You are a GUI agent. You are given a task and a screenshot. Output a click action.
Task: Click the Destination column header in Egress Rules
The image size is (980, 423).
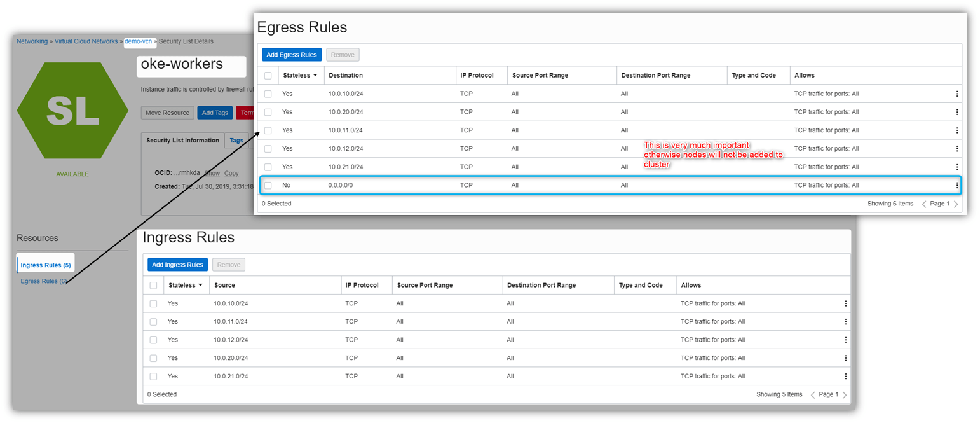(346, 75)
